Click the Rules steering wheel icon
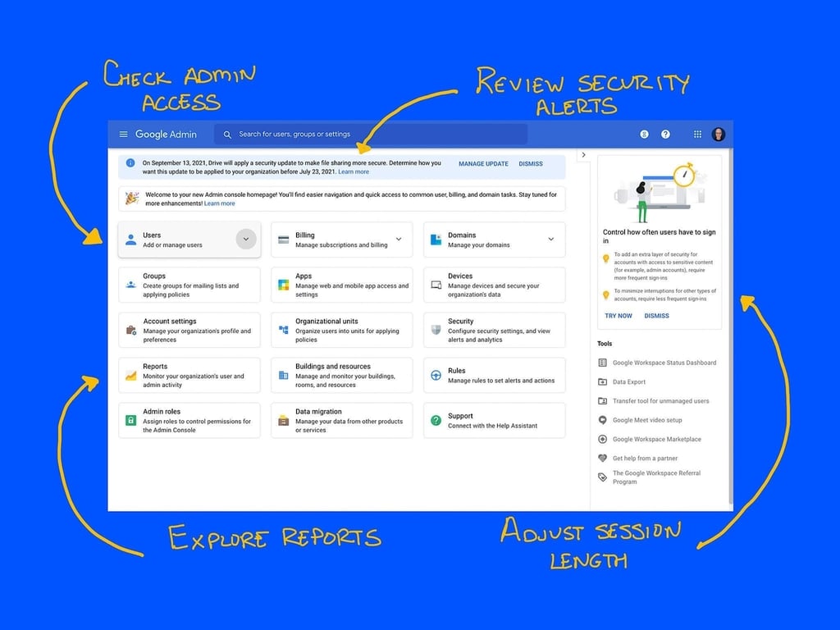Image resolution: width=840 pixels, height=630 pixels. pyautogui.click(x=436, y=376)
